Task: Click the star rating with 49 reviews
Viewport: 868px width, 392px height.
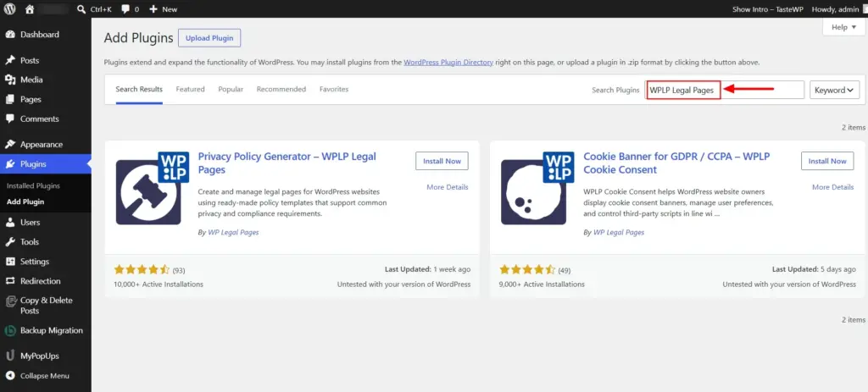Action: click(x=527, y=270)
